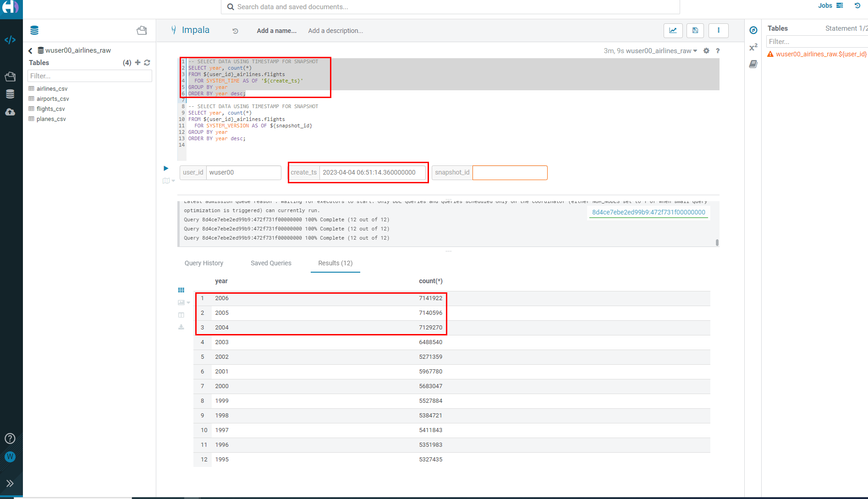Image resolution: width=868 pixels, height=499 pixels.
Task: Show results as grid view icon
Action: tap(181, 290)
